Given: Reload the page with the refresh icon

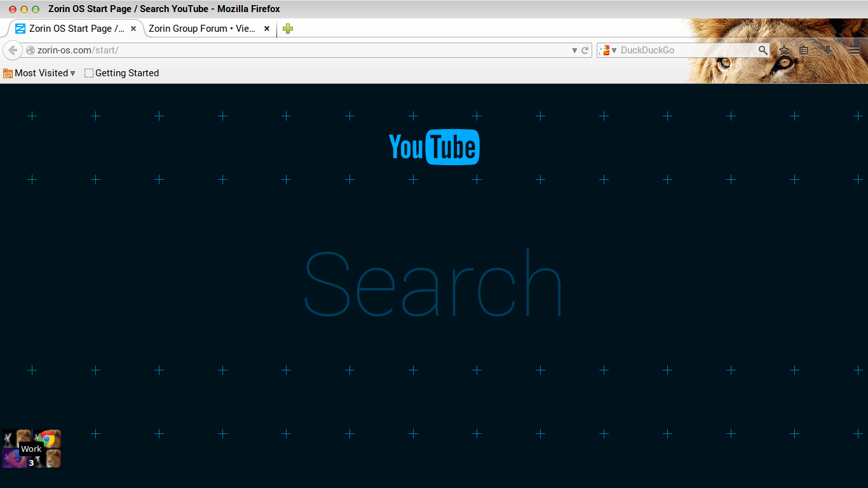Looking at the screenshot, I should (x=585, y=50).
